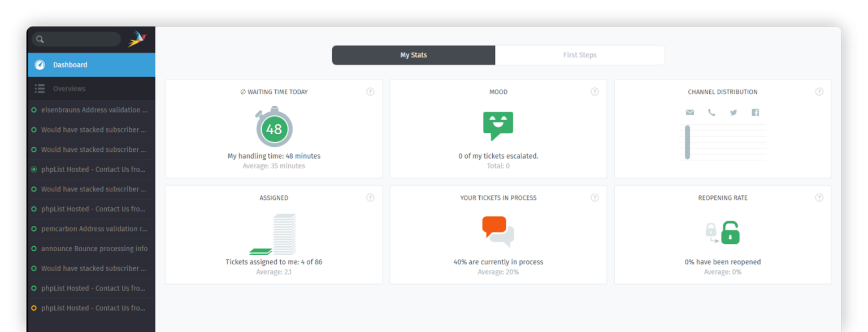Viewport: 868px width, 332px height.
Task: Open help for the Mood widget
Action: point(594,91)
